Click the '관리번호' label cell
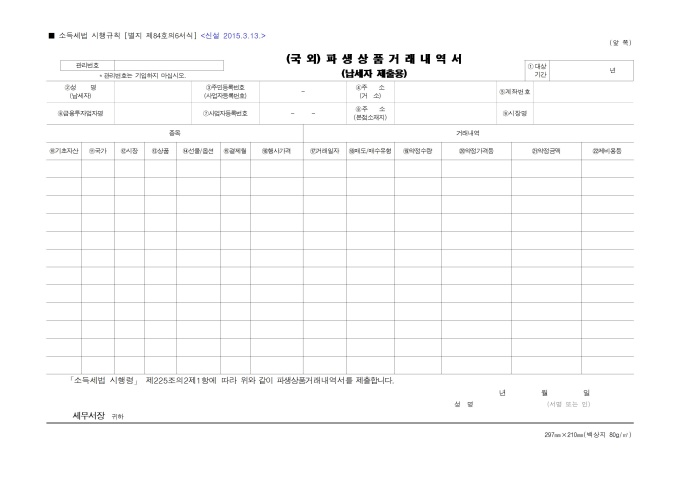 point(87,65)
